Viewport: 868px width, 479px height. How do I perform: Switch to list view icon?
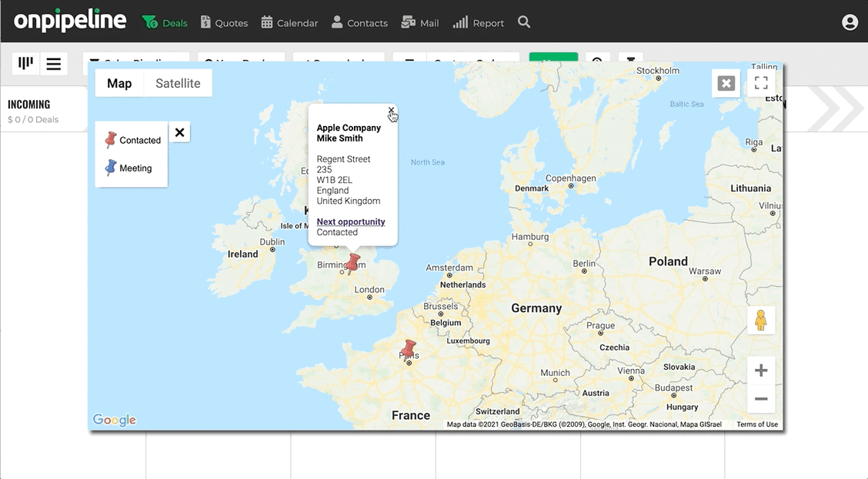point(54,64)
